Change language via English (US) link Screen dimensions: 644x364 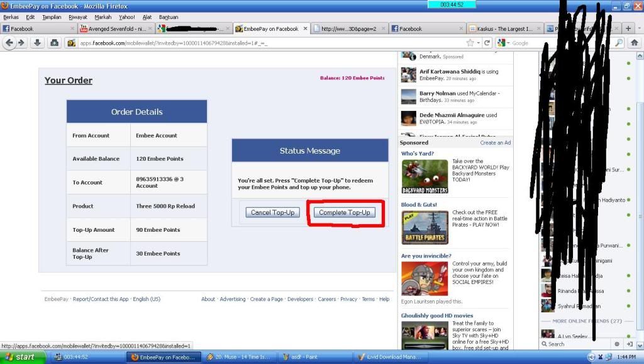[147, 299]
